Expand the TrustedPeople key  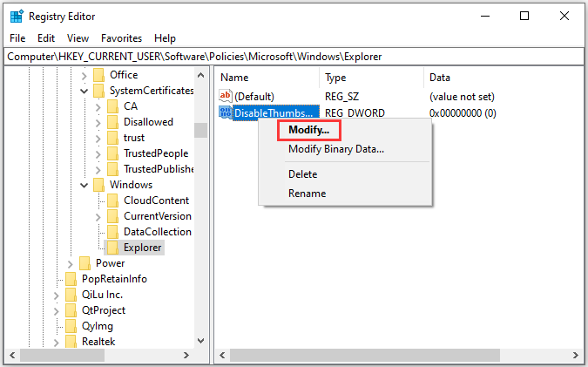[x=98, y=154]
